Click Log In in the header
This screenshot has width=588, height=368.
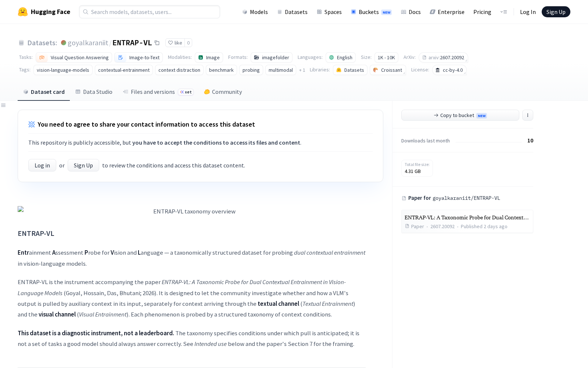click(x=528, y=12)
